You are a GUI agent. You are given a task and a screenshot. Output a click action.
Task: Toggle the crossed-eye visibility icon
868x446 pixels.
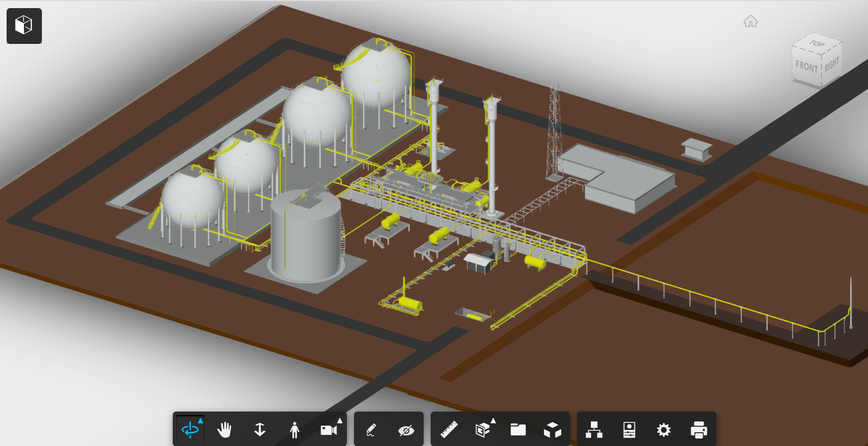click(x=406, y=430)
